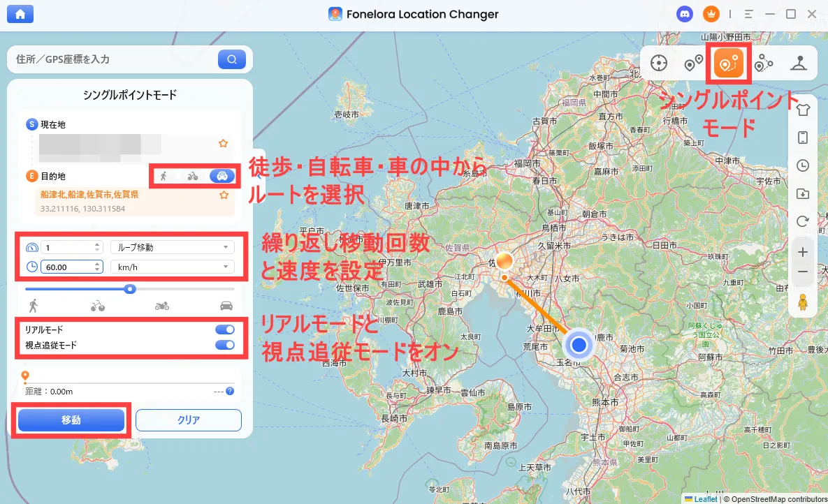The width and height of the screenshot is (828, 504).
Task: Favorite the current location with star icon
Action: point(224,144)
